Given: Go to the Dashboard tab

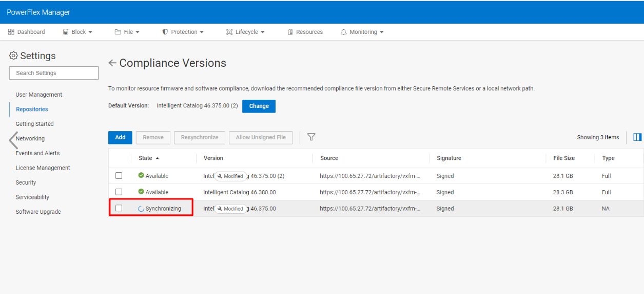Looking at the screenshot, I should coord(27,32).
